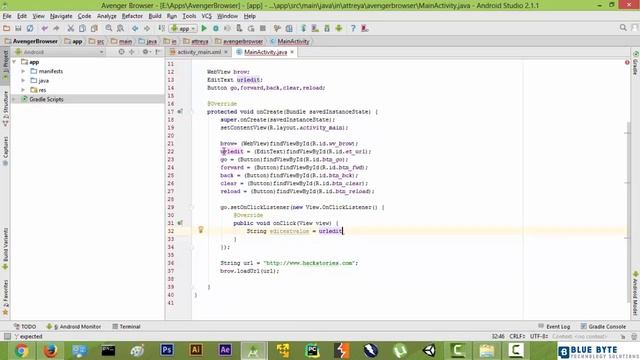Click the Save All toolbar icon

(x=18, y=28)
